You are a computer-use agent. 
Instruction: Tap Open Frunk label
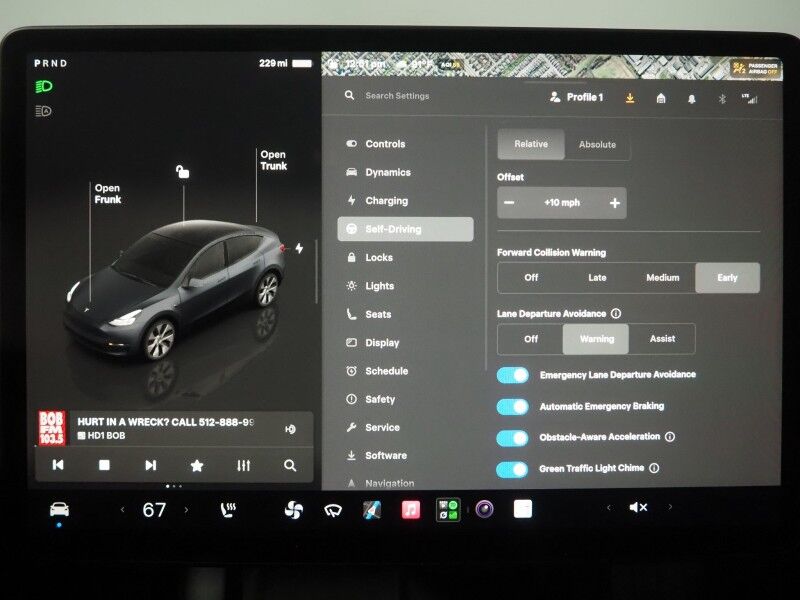(108, 194)
